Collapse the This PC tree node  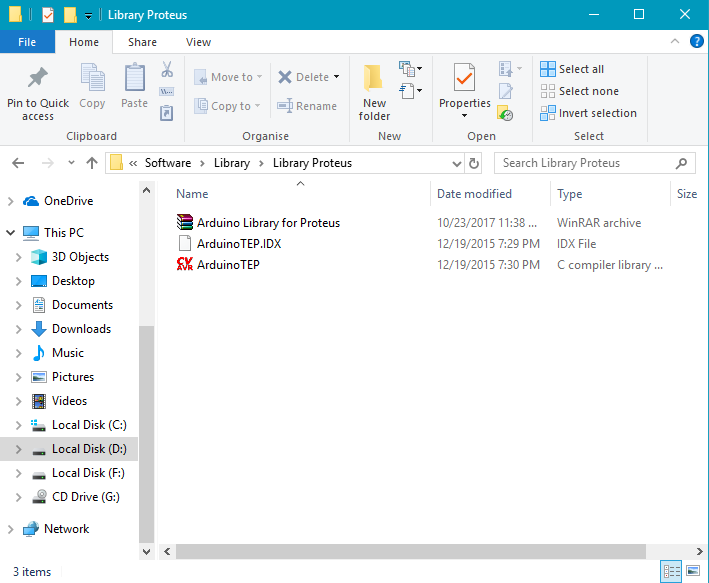(x=10, y=232)
